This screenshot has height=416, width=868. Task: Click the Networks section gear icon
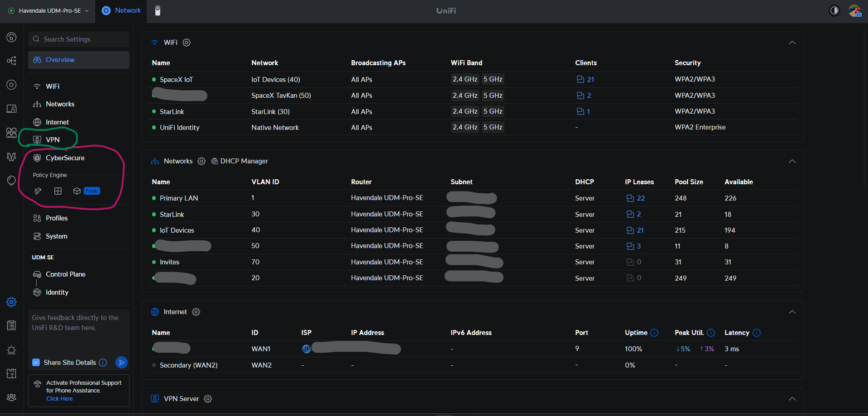point(201,161)
